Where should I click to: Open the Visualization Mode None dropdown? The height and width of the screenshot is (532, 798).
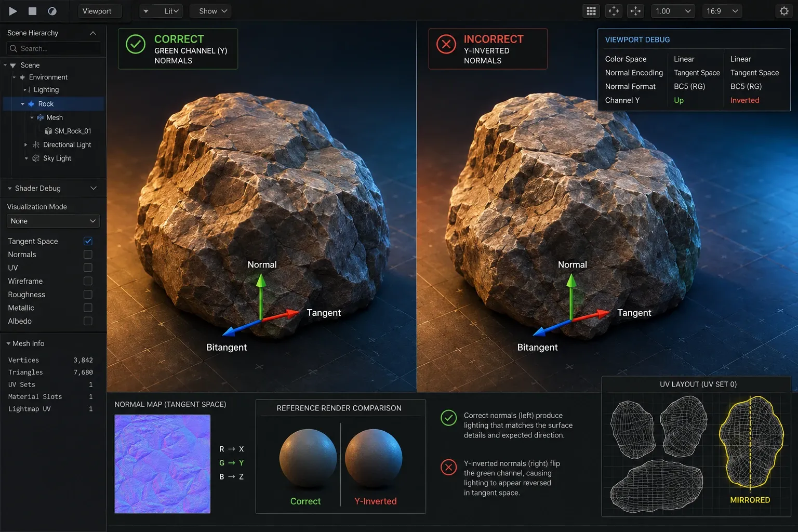coord(53,221)
